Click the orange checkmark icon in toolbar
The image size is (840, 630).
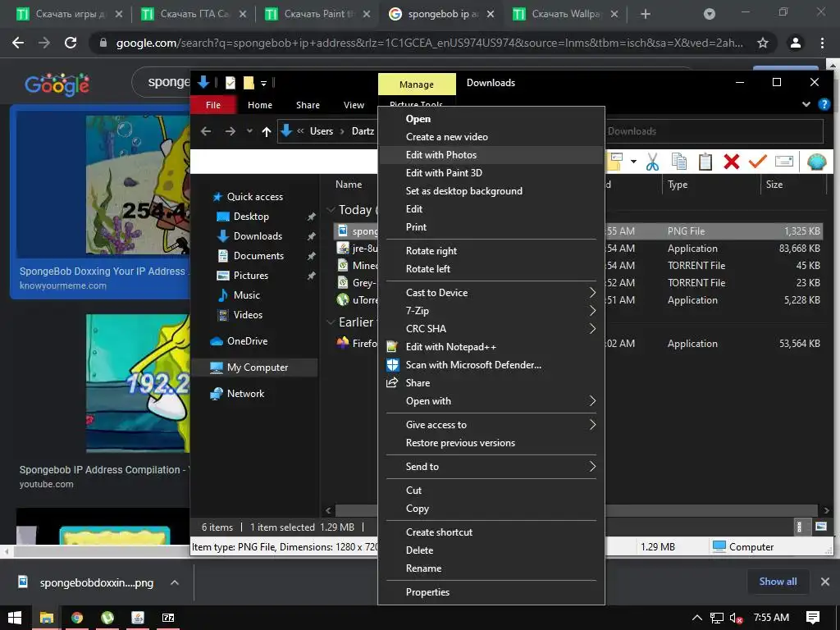757,161
